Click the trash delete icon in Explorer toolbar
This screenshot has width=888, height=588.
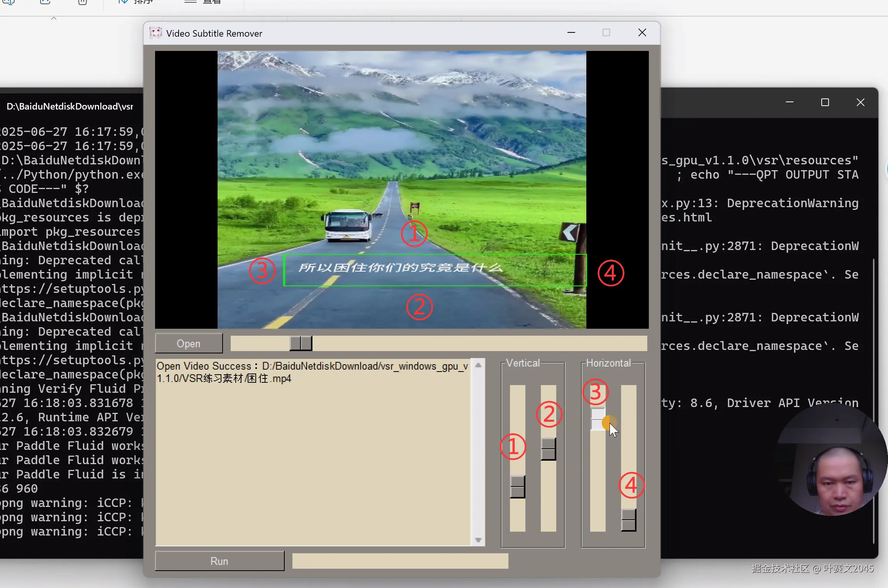tap(83, 2)
